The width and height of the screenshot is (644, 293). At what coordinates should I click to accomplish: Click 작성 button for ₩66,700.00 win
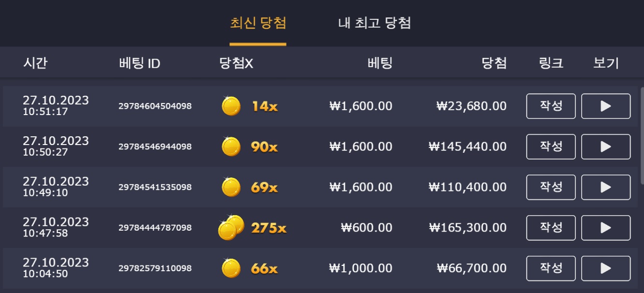tap(551, 268)
